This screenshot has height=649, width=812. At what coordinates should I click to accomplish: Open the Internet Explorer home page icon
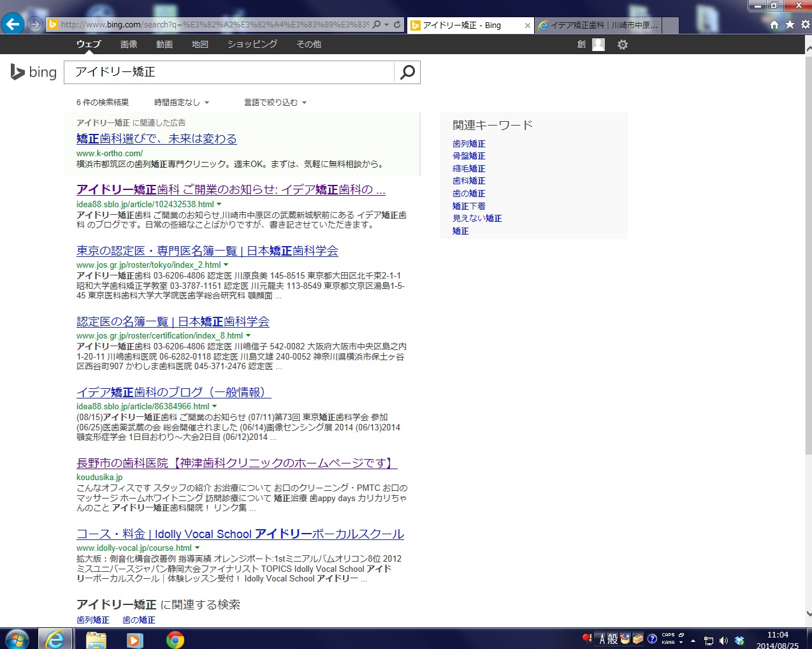774,25
